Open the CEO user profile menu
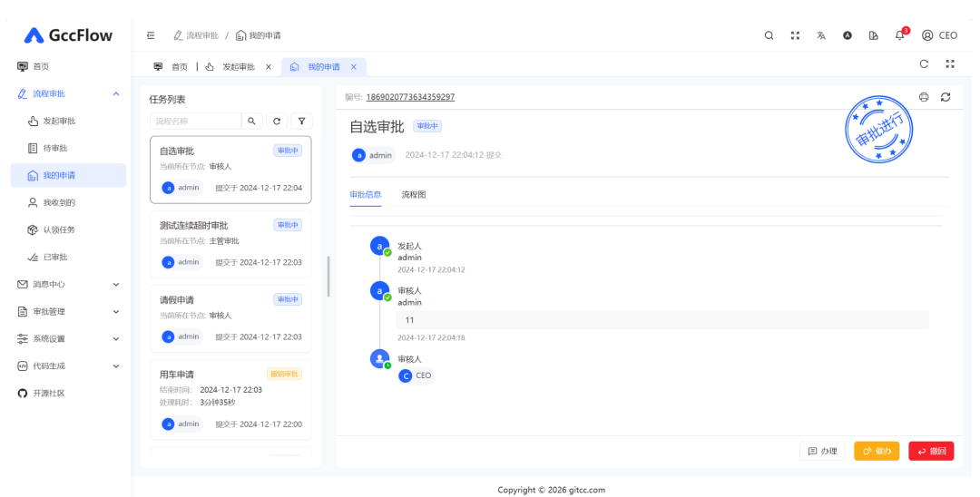 pos(939,35)
